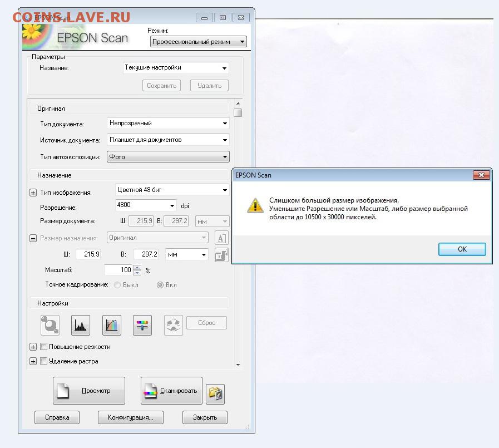Open the histogram adjustment tool
Screen dimensions: 499x448
81,325
